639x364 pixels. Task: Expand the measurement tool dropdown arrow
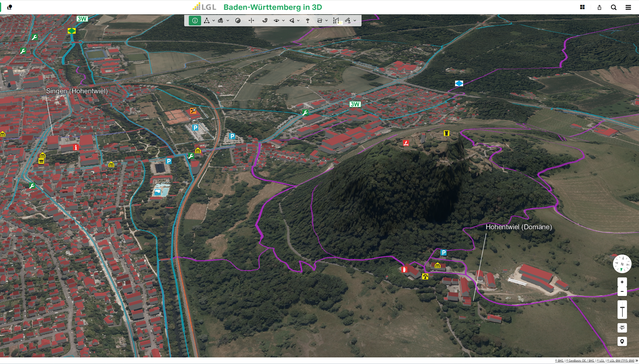(213, 21)
